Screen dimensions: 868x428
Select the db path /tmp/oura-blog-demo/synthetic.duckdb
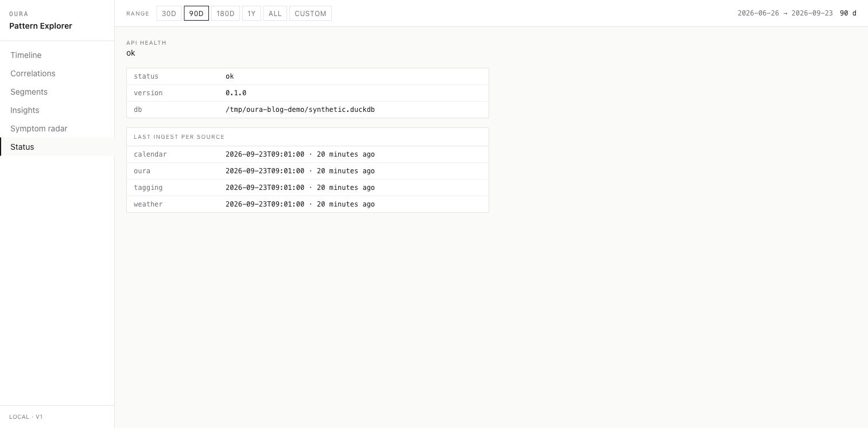300,110
